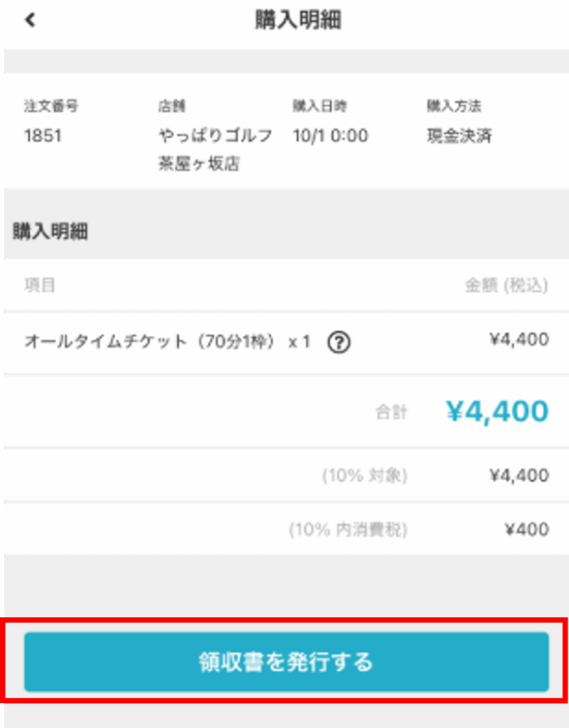Select the ¥400 tax amount
569x728 pixels.
click(526, 530)
